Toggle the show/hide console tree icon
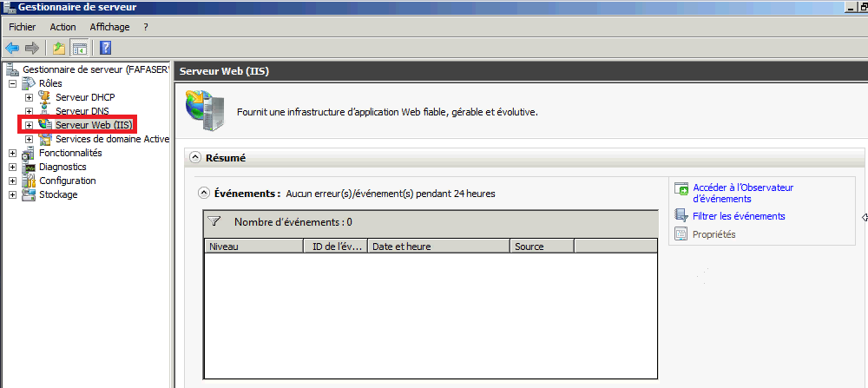The width and height of the screenshot is (868, 388). pos(79,48)
